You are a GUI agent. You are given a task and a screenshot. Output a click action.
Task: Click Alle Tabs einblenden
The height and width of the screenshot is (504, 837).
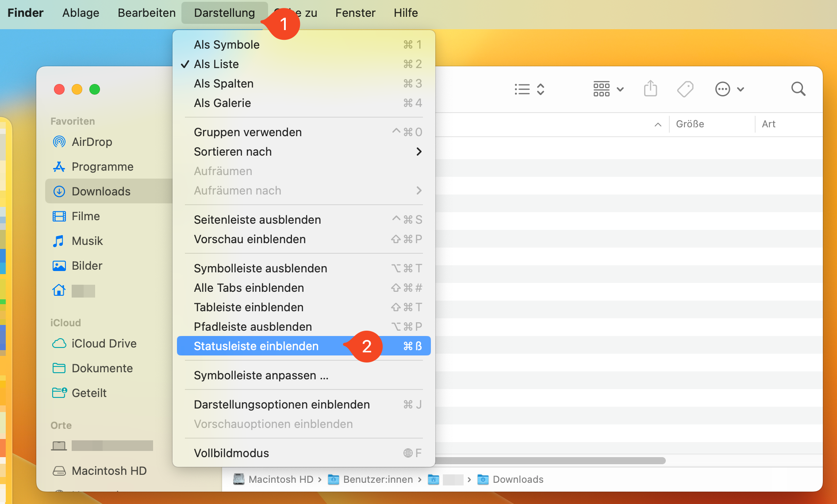304,288
